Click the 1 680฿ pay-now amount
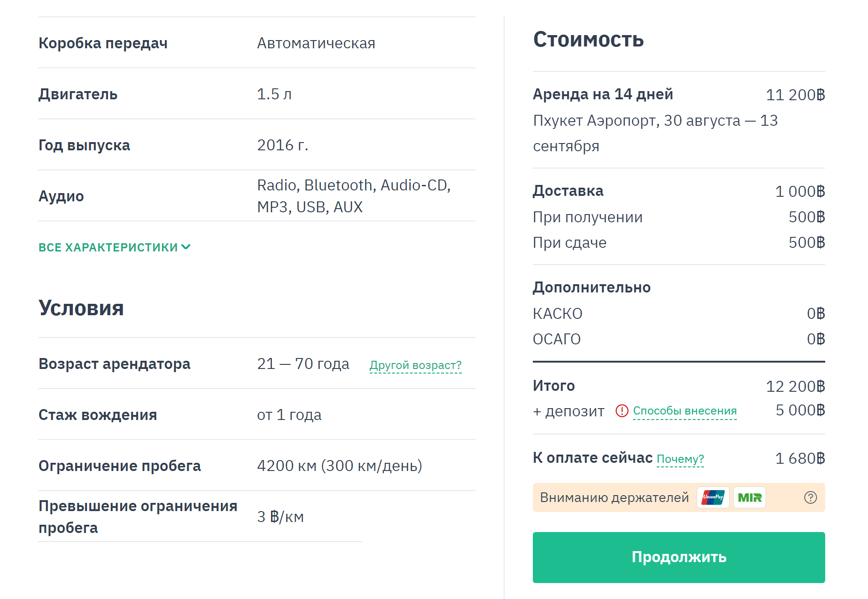The width and height of the screenshot is (868, 599). pos(800,459)
